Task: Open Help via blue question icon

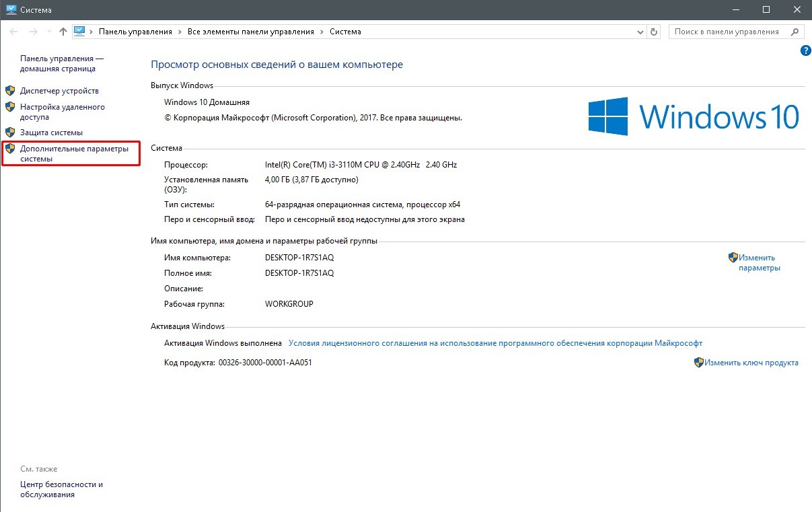Action: coord(805,50)
